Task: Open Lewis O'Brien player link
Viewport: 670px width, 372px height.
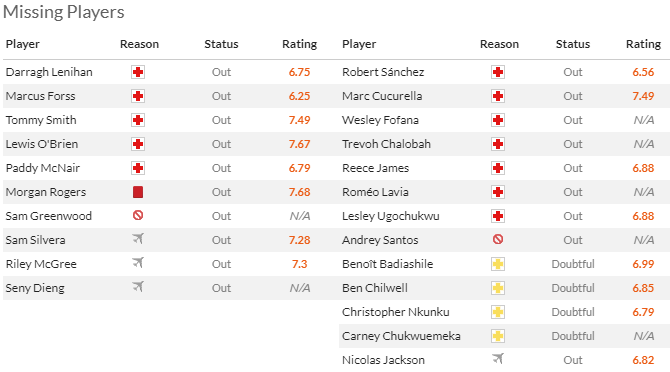Action: coord(42,144)
